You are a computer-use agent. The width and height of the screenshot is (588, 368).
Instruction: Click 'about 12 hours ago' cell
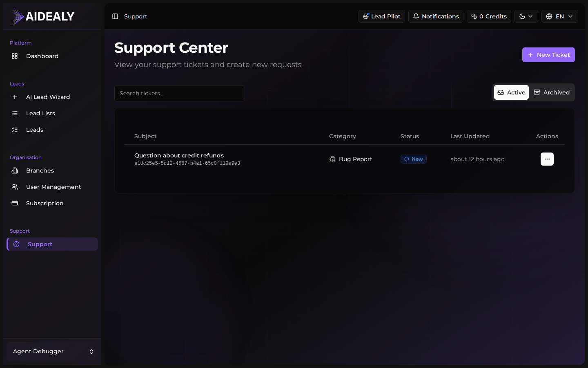click(x=477, y=159)
